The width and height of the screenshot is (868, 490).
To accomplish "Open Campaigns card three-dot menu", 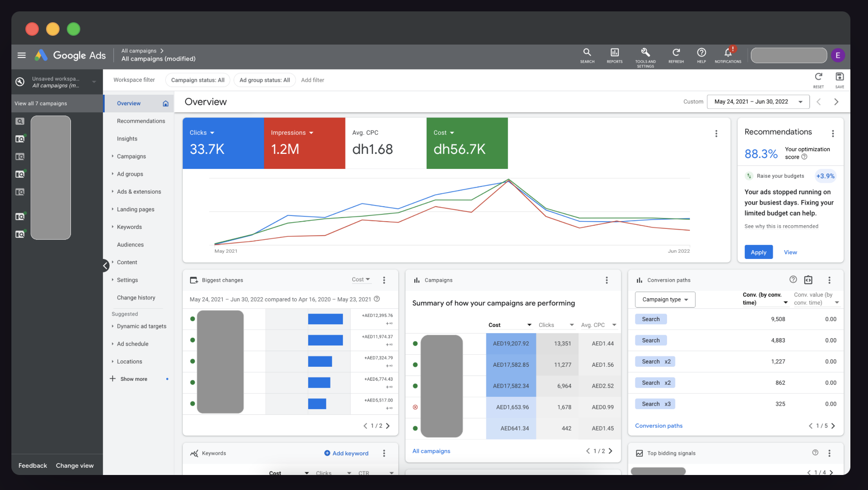I will click(606, 280).
